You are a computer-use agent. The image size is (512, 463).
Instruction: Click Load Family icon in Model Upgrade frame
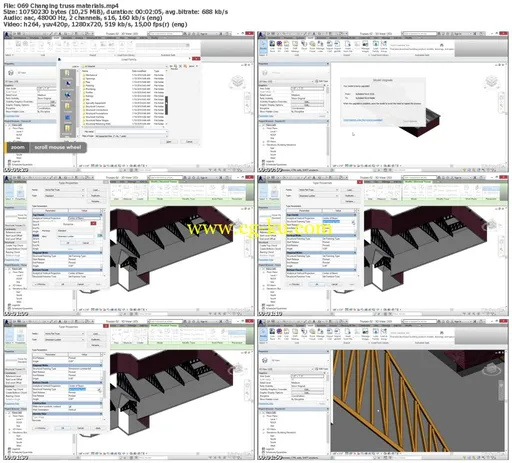pos(376,46)
